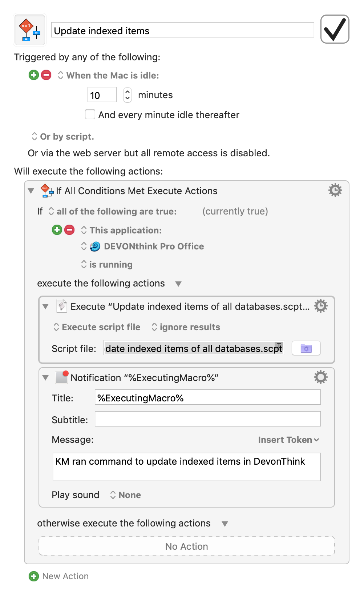Change the 'is running' condition popup

pos(107,265)
